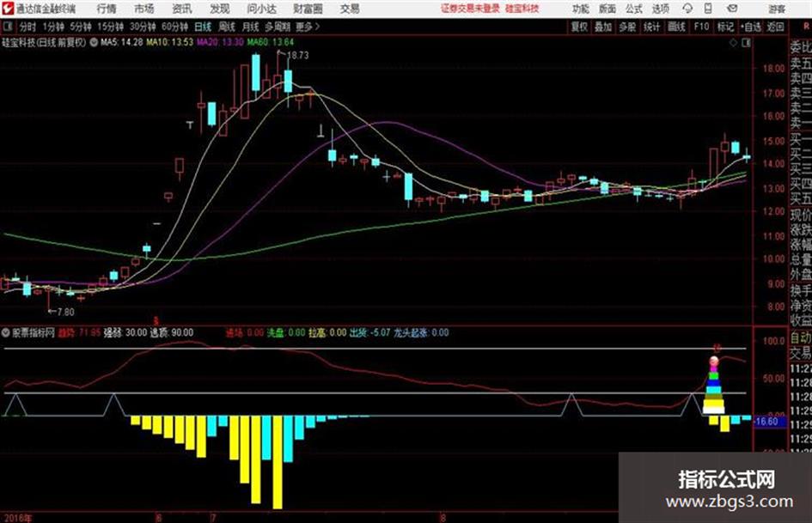Click the 证券交易未登录 login link
The width and height of the screenshot is (812, 523).
pyautogui.click(x=471, y=9)
